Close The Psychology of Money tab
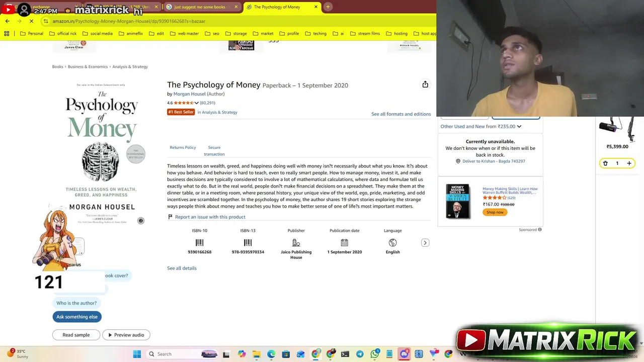Screen dimensions: 644x362 coord(316,7)
